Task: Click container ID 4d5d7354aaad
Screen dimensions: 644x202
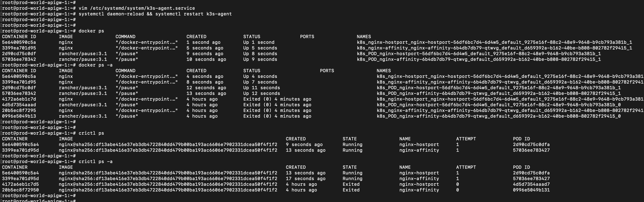Action: [x=19, y=105]
